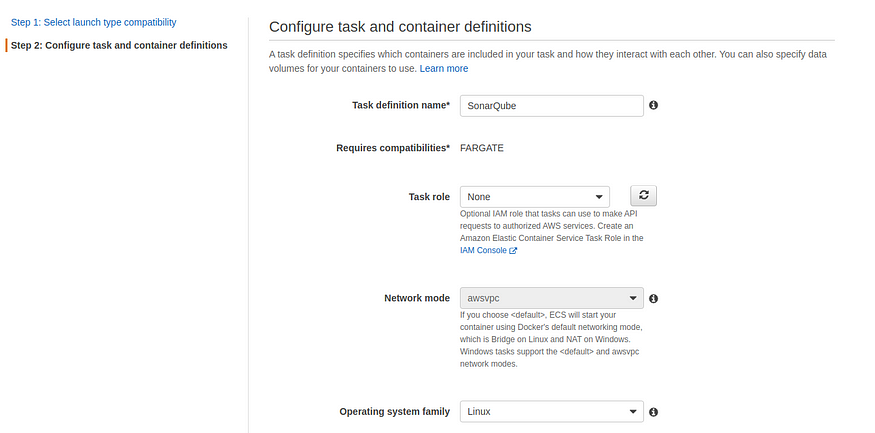Expand the awsvpc Network mode dropdown

(550, 298)
